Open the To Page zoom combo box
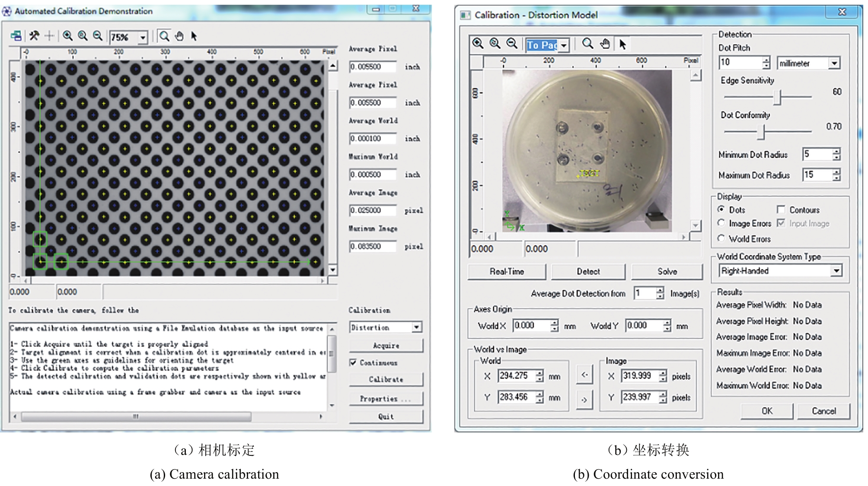The height and width of the screenshot is (486, 868). [x=564, y=45]
